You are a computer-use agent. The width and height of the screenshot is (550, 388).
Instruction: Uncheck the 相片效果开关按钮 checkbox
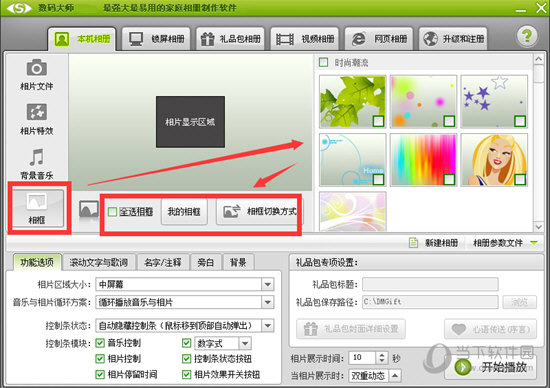point(186,374)
